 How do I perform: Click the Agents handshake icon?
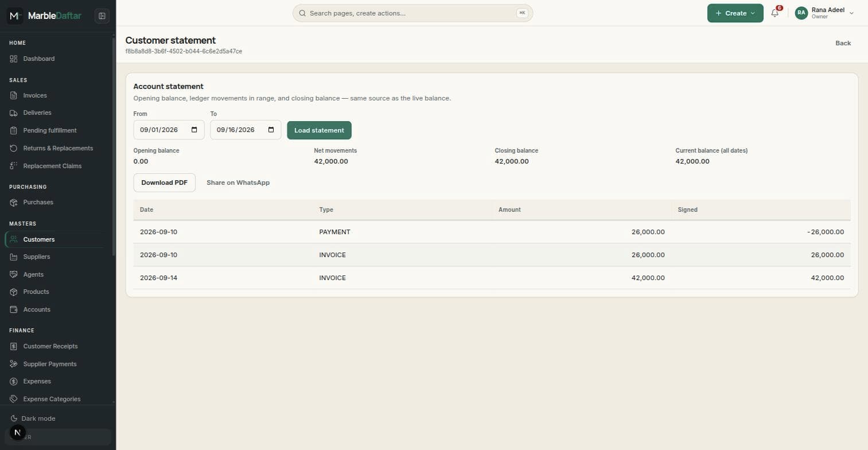tap(14, 274)
